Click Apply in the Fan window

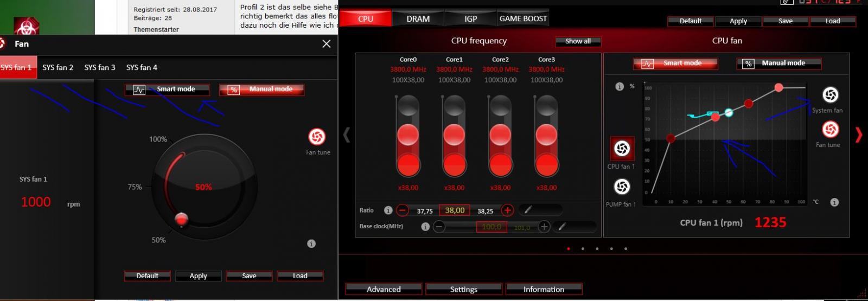(x=198, y=276)
